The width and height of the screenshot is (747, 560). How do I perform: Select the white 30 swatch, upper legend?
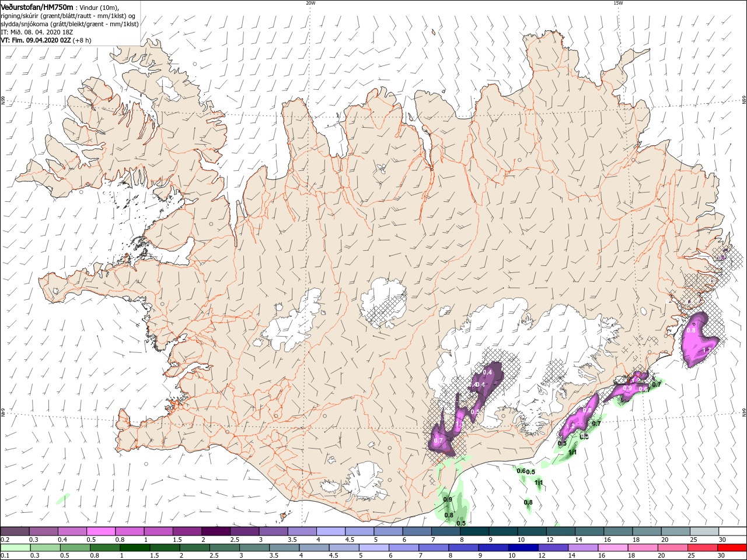point(732,531)
